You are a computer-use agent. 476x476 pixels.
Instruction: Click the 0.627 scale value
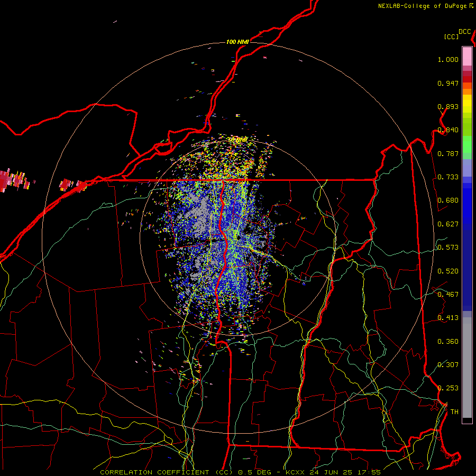point(448,224)
